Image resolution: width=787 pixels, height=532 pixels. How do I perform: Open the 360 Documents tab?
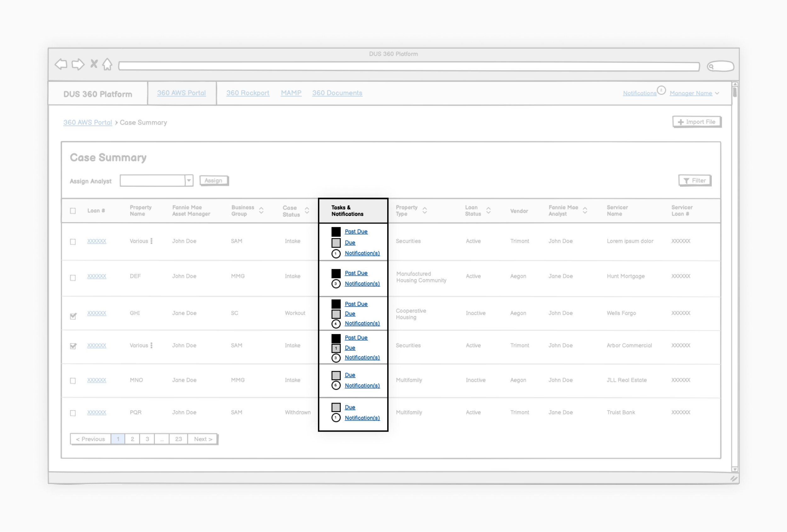[337, 93]
